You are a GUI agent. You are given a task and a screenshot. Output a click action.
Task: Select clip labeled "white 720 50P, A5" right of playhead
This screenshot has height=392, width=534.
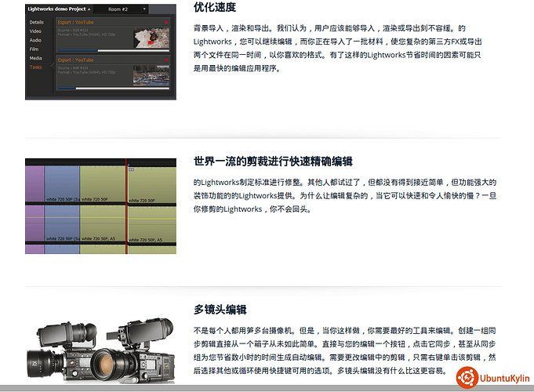click(x=152, y=225)
